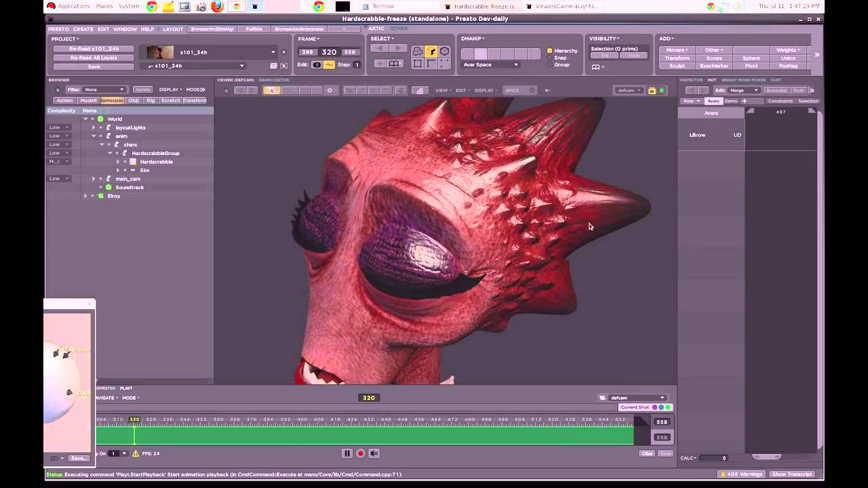
Task: Add column with plus icon in inspector
Action: point(744,101)
